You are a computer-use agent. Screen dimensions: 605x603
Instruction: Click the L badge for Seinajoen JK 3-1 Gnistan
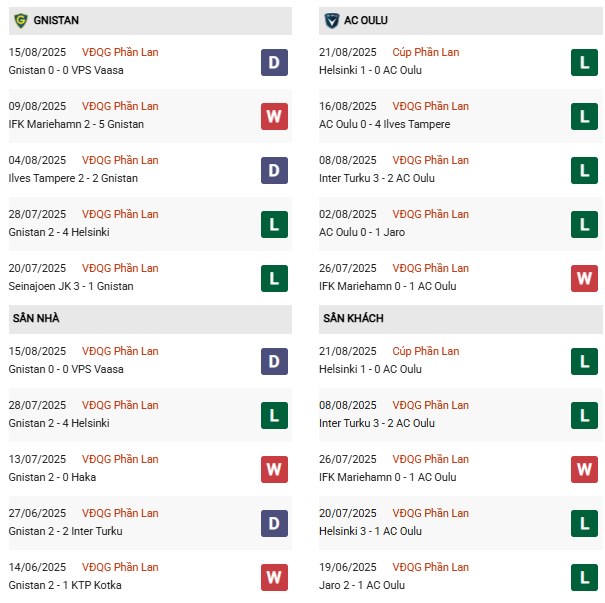click(x=274, y=279)
